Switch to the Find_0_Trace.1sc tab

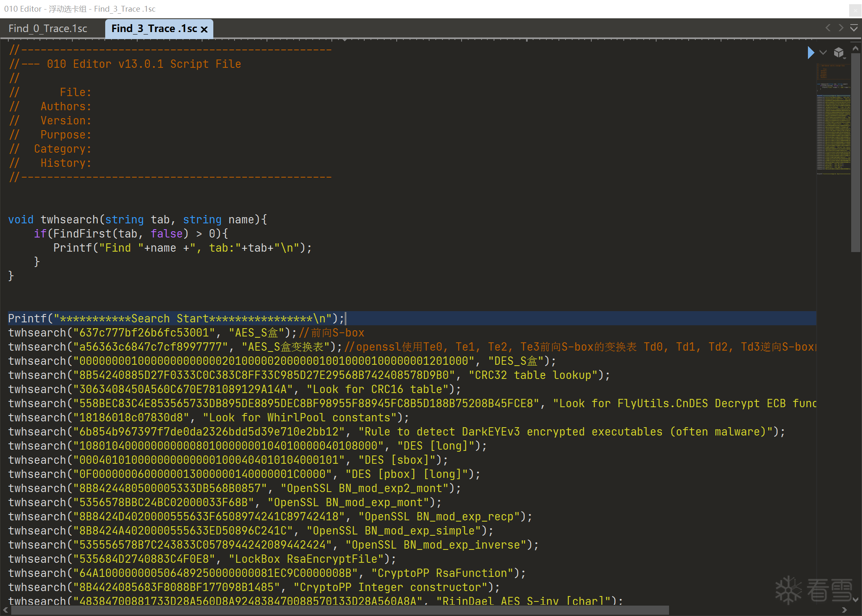tap(48, 29)
